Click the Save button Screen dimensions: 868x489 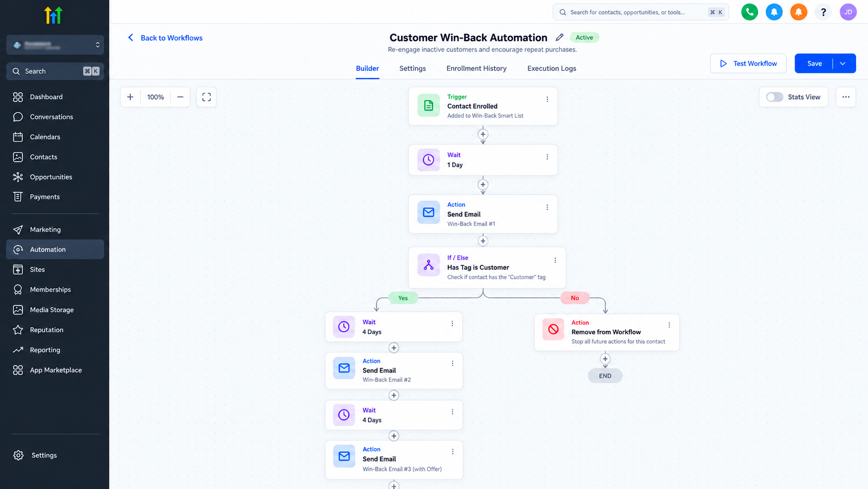(x=814, y=63)
